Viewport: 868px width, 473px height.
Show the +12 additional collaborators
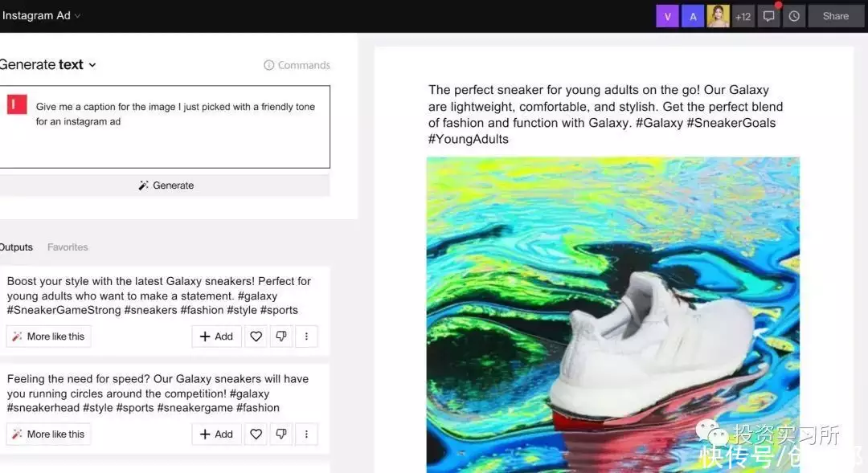tap(743, 16)
